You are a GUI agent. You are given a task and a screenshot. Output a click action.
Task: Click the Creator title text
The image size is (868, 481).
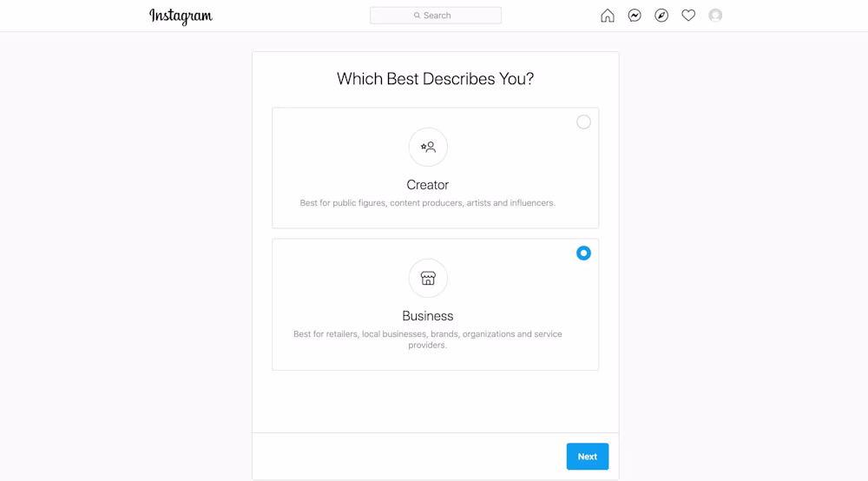tap(428, 185)
